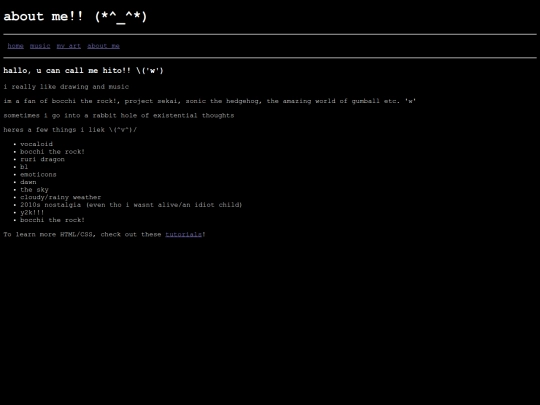
Task: Click the "the sky" list item
Action: 34,190
